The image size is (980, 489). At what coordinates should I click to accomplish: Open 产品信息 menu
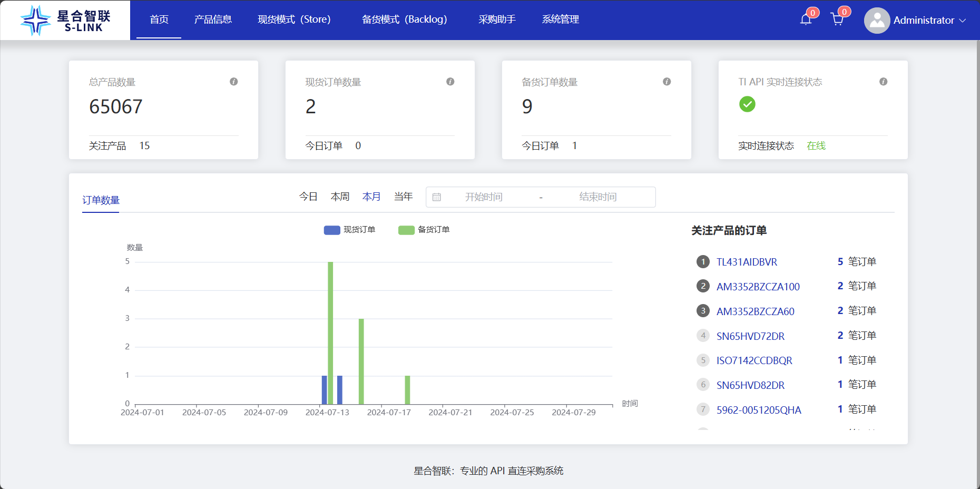tap(213, 19)
